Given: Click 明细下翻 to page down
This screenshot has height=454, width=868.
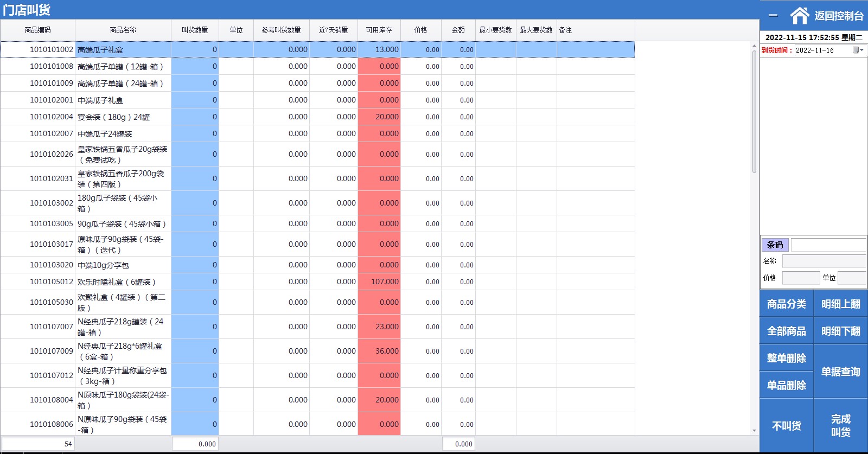Looking at the screenshot, I should [x=841, y=331].
